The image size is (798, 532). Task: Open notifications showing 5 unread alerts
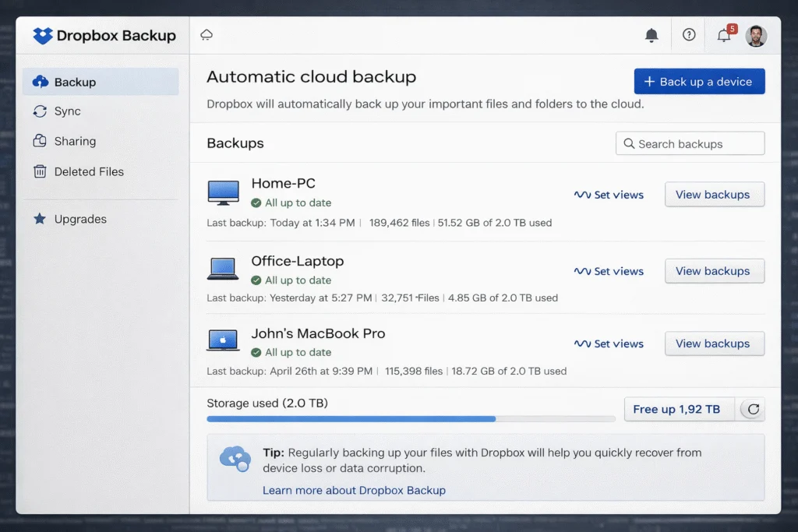tap(723, 35)
